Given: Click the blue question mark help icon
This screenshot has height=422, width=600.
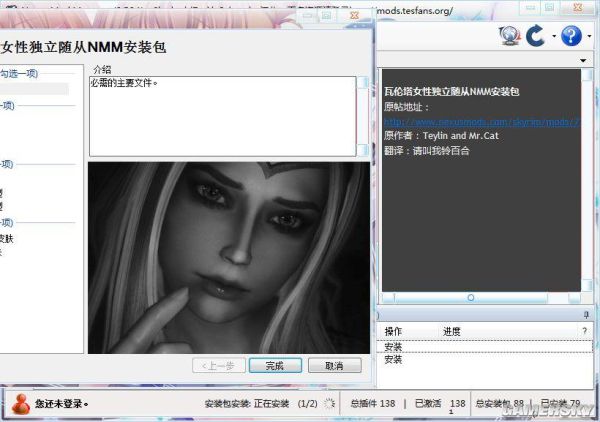Looking at the screenshot, I should (571, 36).
